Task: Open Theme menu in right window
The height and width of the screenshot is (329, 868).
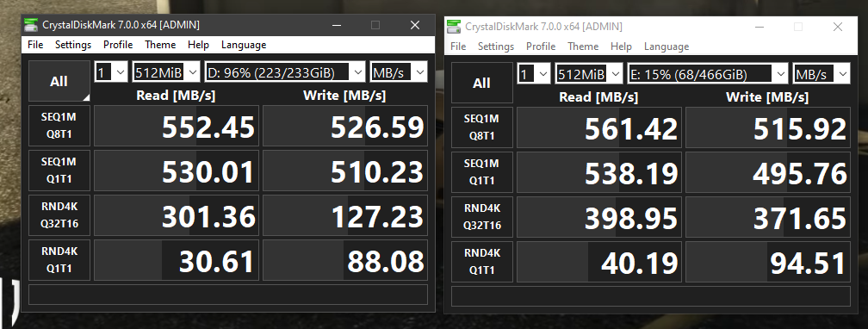Action: [x=584, y=47]
